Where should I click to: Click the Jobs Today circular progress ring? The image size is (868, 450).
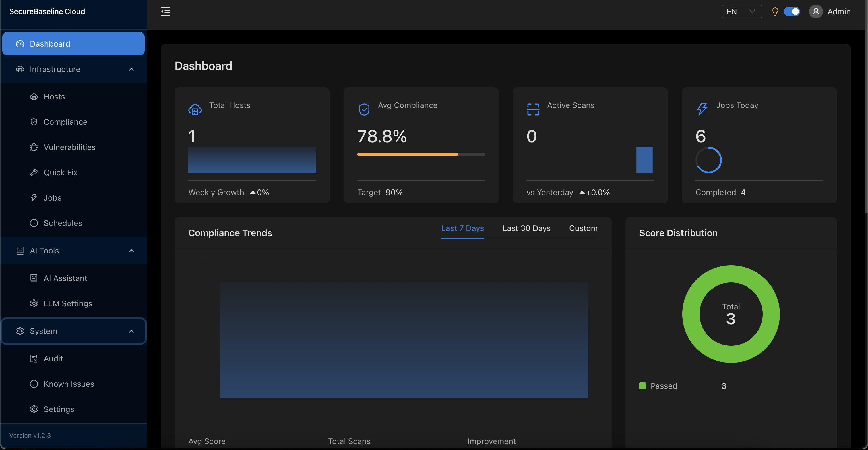point(709,160)
